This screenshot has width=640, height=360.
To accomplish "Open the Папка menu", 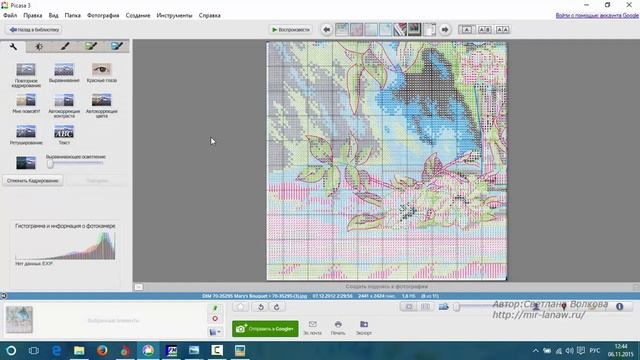I will [73, 16].
